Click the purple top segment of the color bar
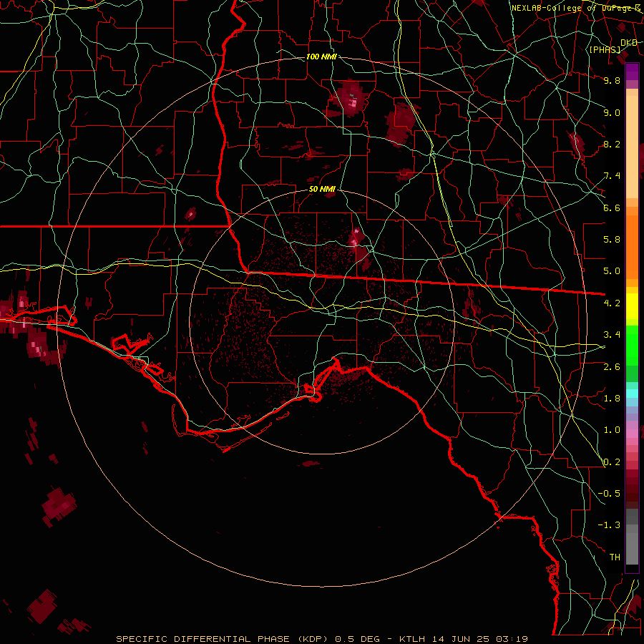This screenshot has width=644, height=644. (x=632, y=72)
